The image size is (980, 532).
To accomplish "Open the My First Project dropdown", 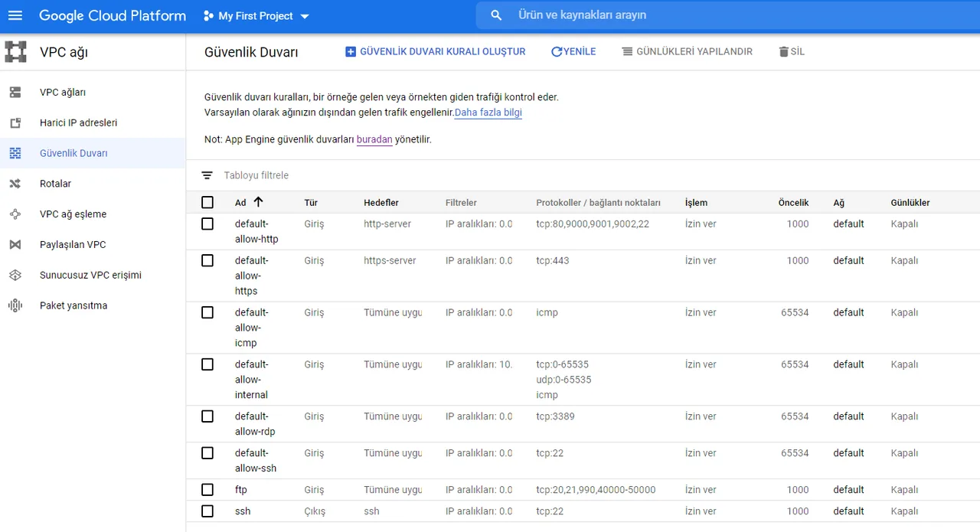I will coord(256,16).
